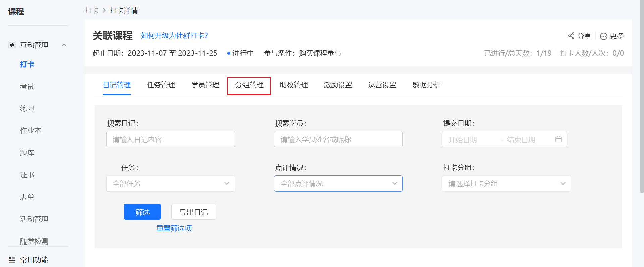This screenshot has width=644, height=267.
Task: Expand the 请选择打卡分组 dropdown
Action: pos(506,183)
